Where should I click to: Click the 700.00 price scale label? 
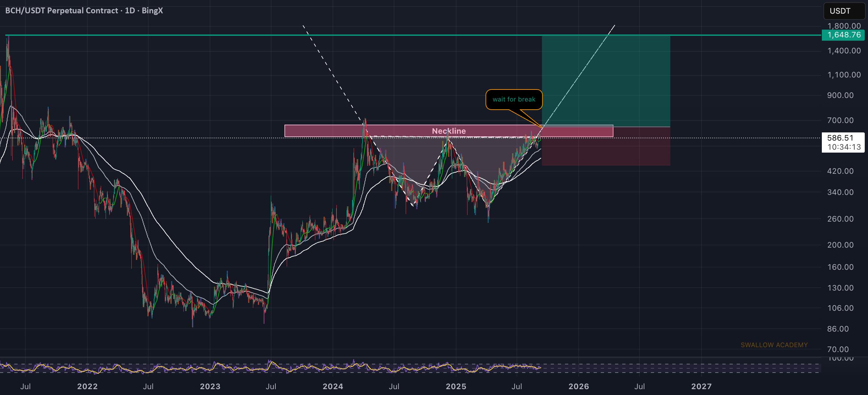pos(840,120)
